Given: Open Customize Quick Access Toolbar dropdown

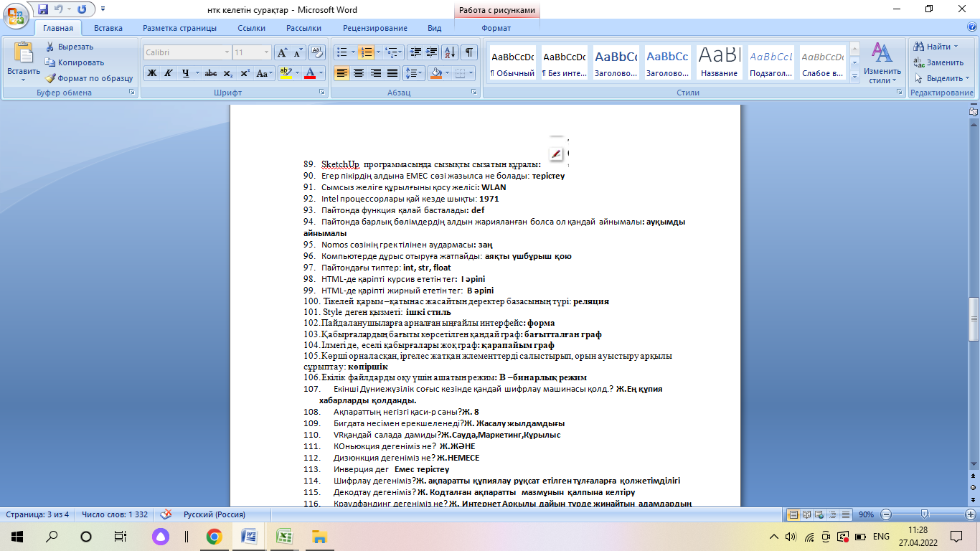Looking at the screenshot, I should point(103,10).
